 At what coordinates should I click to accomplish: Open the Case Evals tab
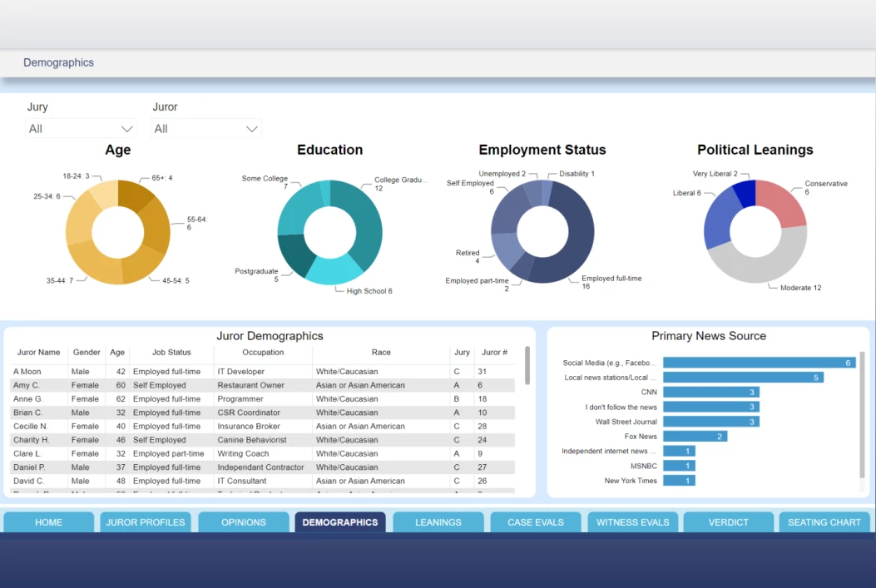(x=535, y=522)
